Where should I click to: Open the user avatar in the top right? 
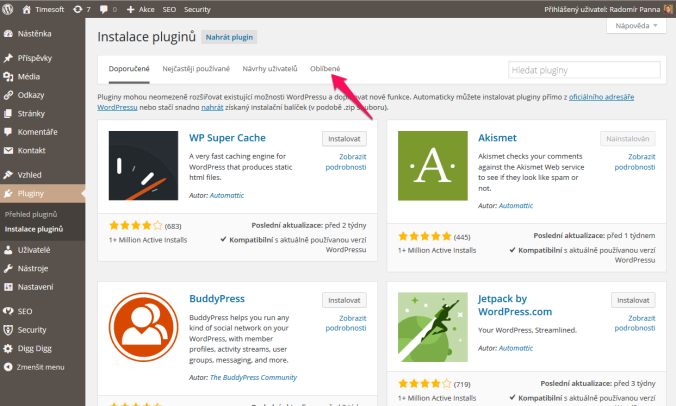pos(668,9)
